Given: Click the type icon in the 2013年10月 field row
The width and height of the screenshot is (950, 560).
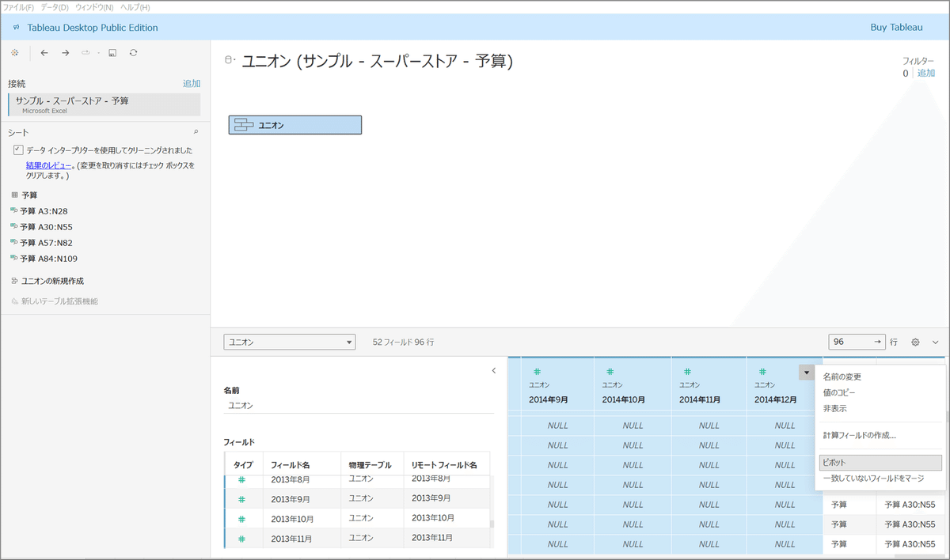Looking at the screenshot, I should pos(242,519).
